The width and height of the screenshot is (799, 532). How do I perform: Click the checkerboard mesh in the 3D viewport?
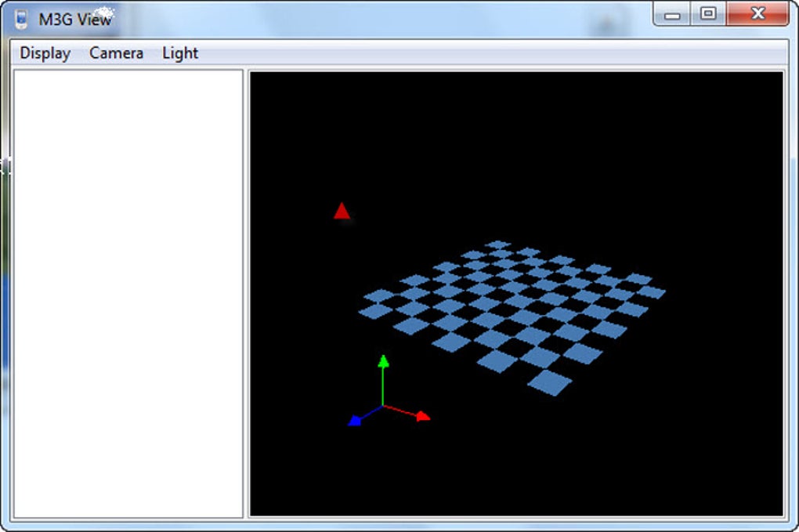[512, 317]
